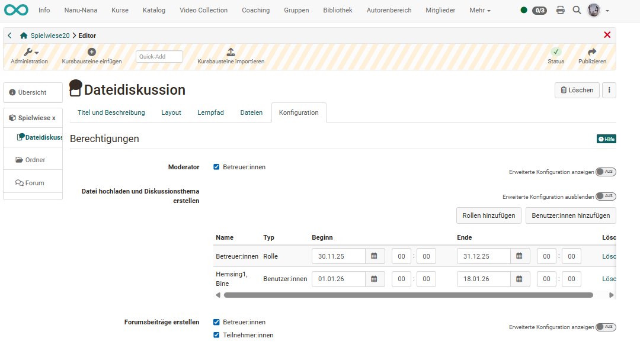
Task: Select the Ordner node in the course tree
Action: [x=36, y=159]
